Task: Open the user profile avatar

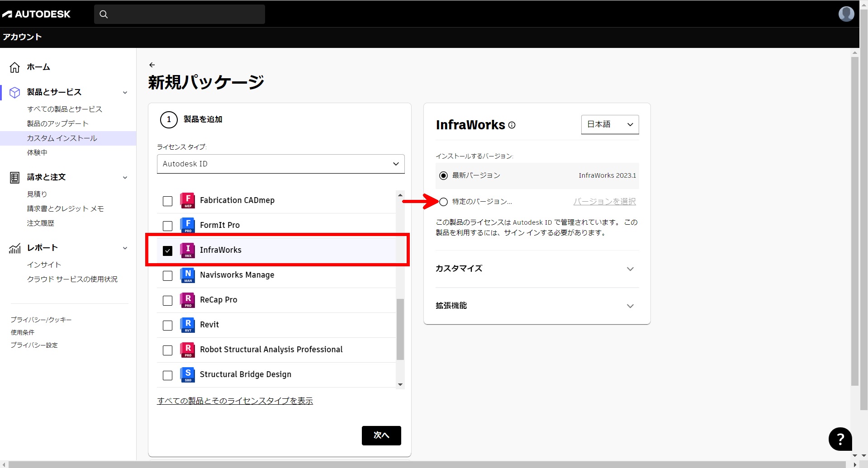Action: (x=846, y=14)
